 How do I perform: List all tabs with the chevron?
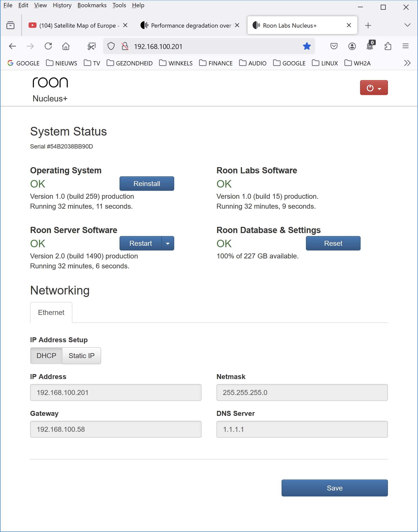click(407, 25)
